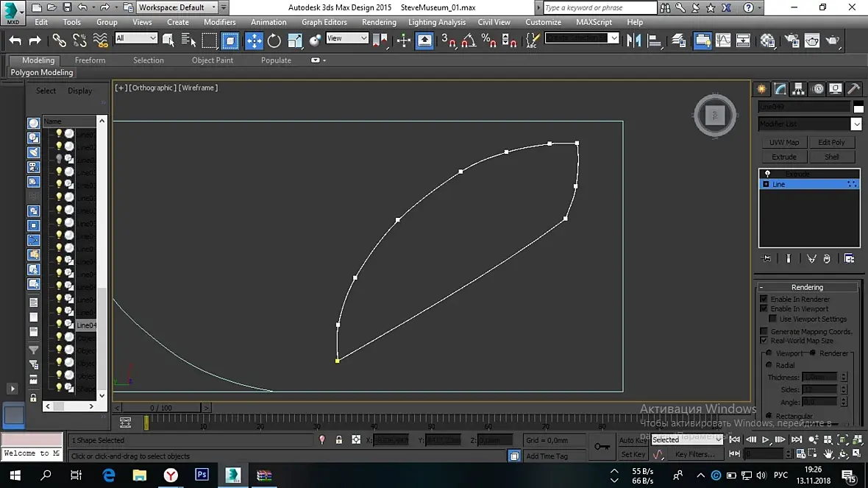
Task: Switch to the Hierarchy panel
Action: click(x=799, y=89)
